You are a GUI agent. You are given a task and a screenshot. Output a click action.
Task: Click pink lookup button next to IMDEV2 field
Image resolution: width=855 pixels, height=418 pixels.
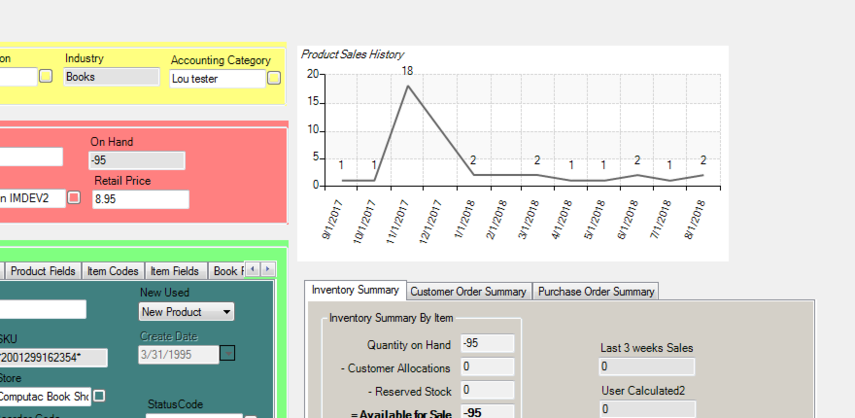(74, 197)
